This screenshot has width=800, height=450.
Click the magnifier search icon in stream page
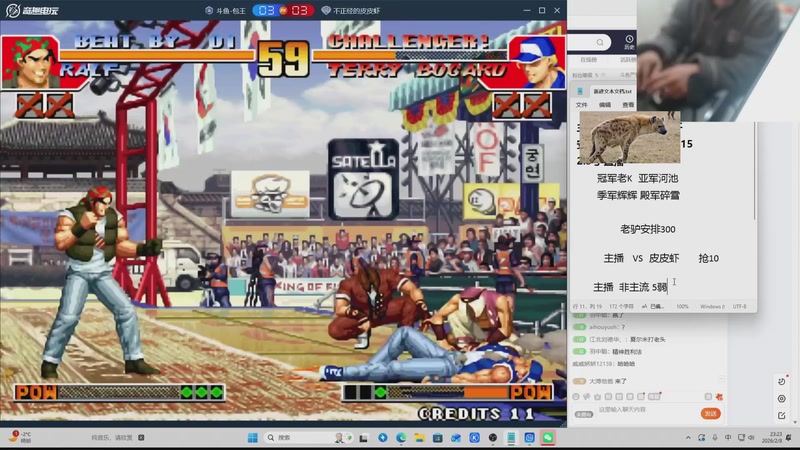pyautogui.click(x=600, y=42)
